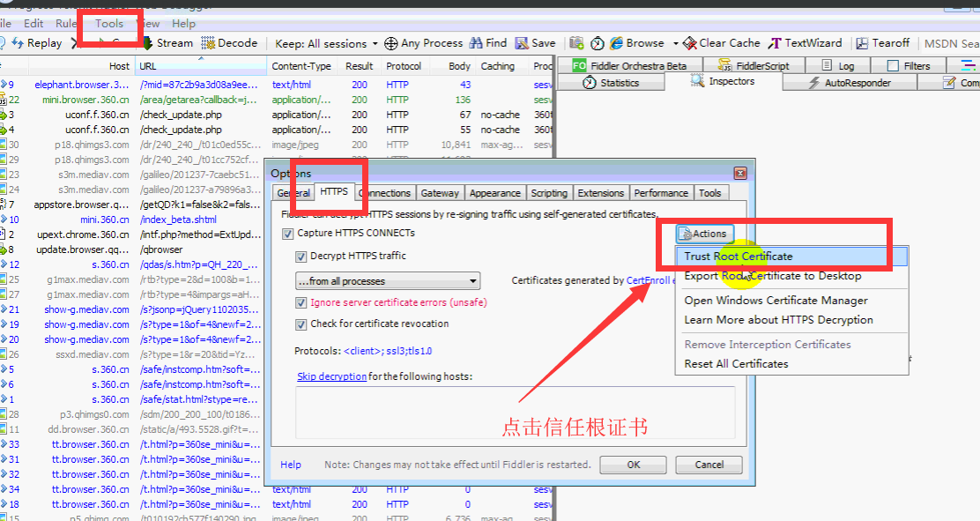Click the Browse Internet Explorer icon
980x521 pixels.
click(617, 43)
